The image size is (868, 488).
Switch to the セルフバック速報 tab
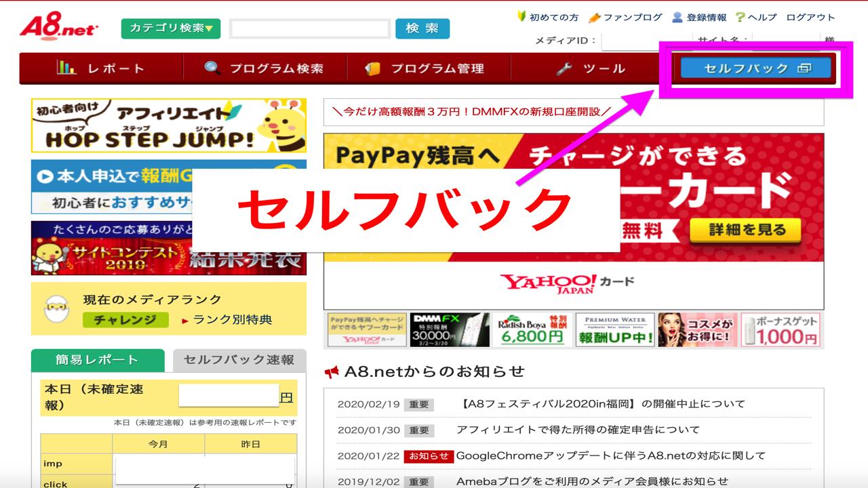coord(239,360)
